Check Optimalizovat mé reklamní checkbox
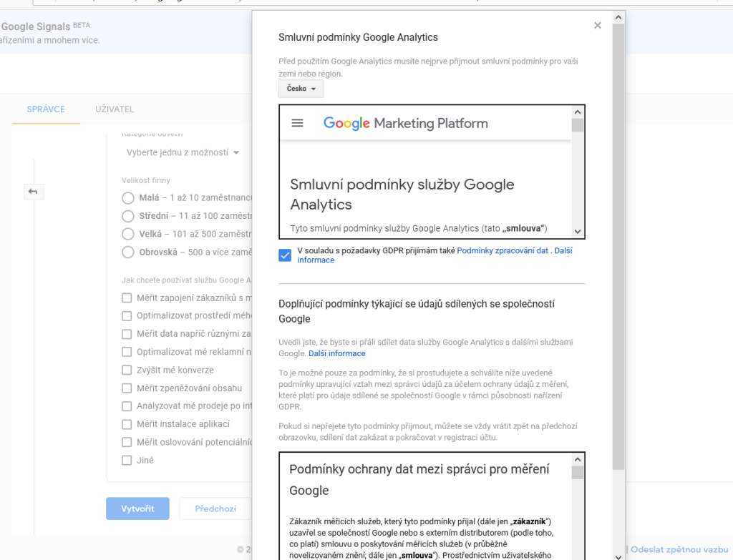The width and height of the screenshot is (733, 560). pos(127,352)
